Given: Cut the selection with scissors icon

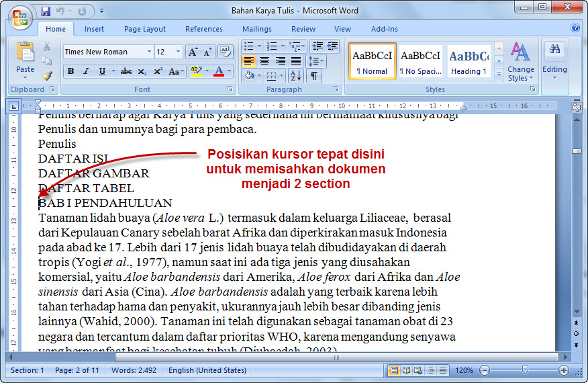Looking at the screenshot, I should 46,46.
